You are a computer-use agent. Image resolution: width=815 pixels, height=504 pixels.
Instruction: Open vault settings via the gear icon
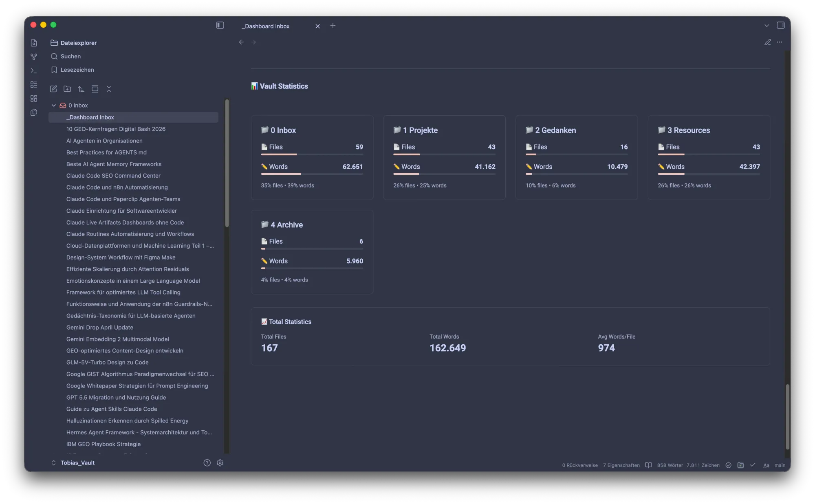220,463
